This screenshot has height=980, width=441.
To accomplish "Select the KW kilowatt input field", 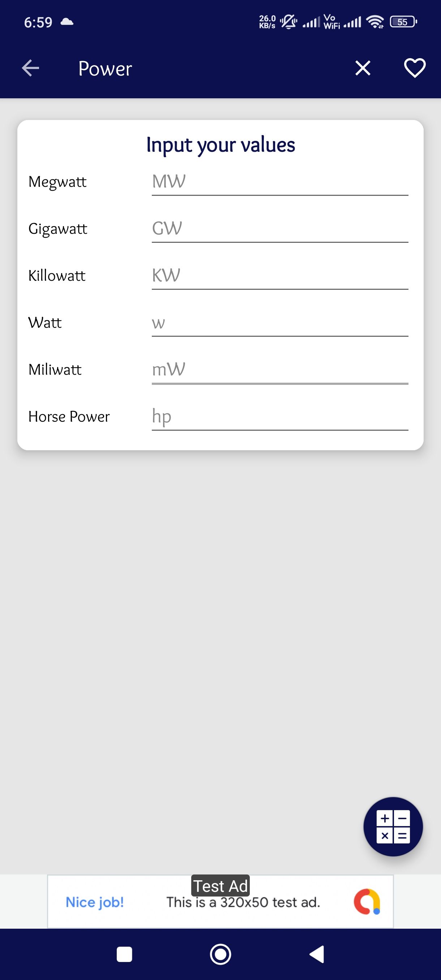I will [280, 276].
